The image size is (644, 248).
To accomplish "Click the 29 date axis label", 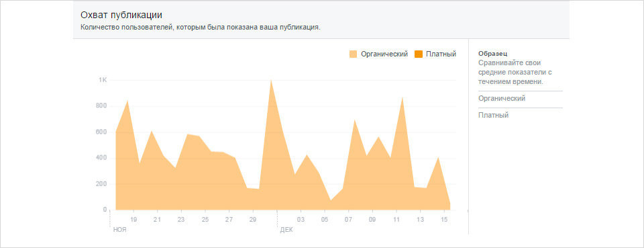I will [x=253, y=220].
